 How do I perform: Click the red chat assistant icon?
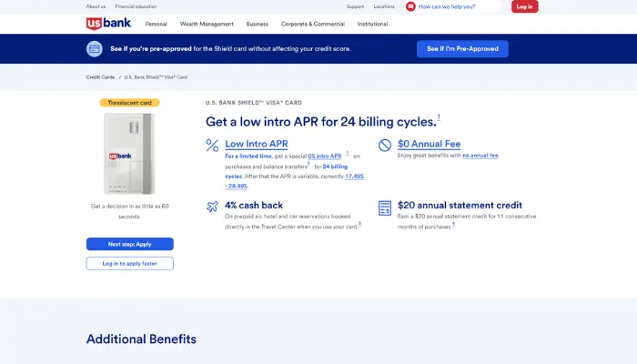(410, 6)
